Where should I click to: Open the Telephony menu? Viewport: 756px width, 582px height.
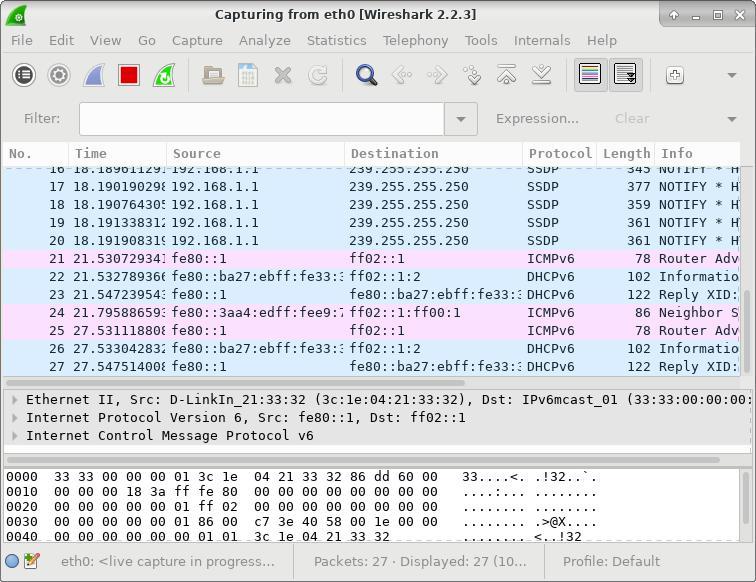tap(415, 41)
